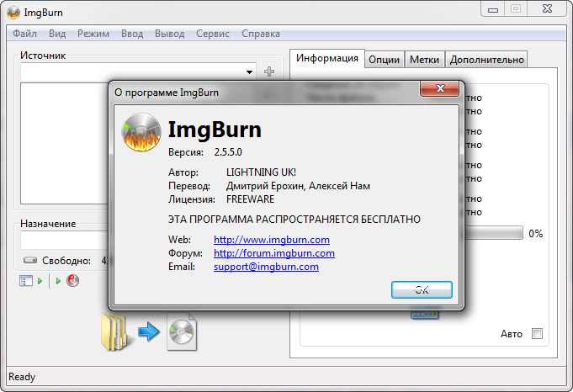Open the Вывод menu
This screenshot has width=573, height=392.
[x=170, y=34]
